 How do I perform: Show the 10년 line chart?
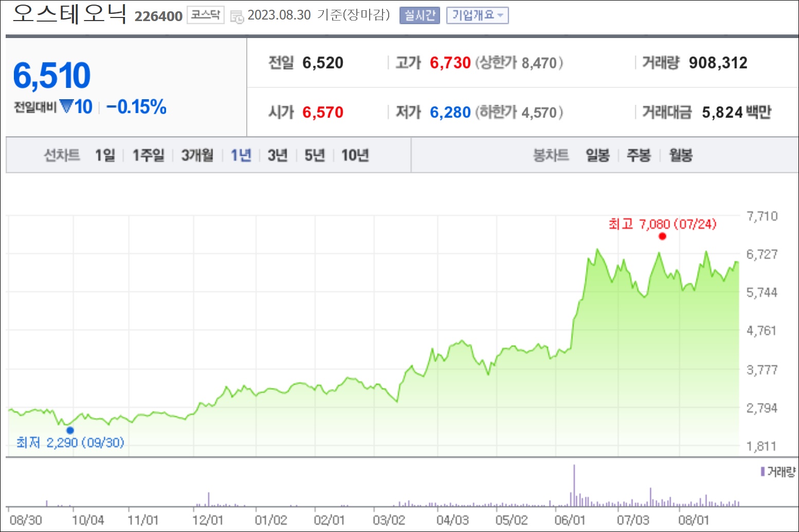tap(355, 155)
